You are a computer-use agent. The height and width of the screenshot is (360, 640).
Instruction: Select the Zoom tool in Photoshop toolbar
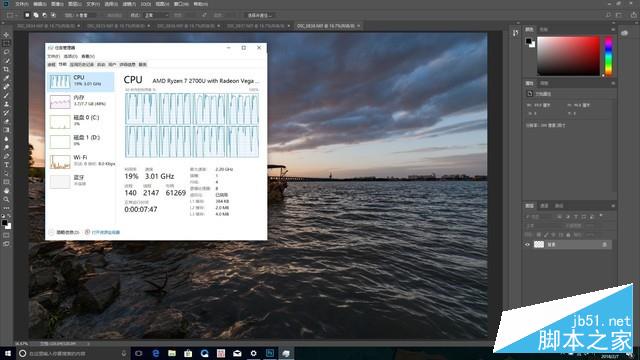(6, 199)
